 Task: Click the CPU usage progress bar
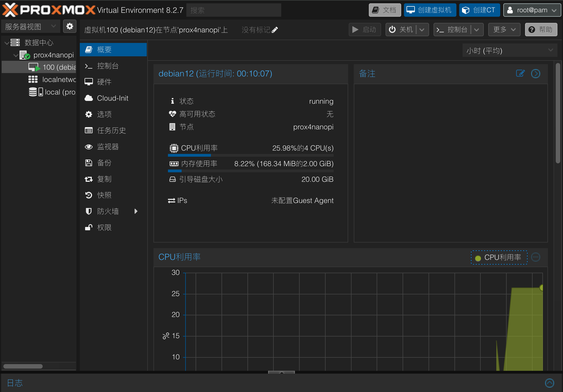tap(251, 155)
